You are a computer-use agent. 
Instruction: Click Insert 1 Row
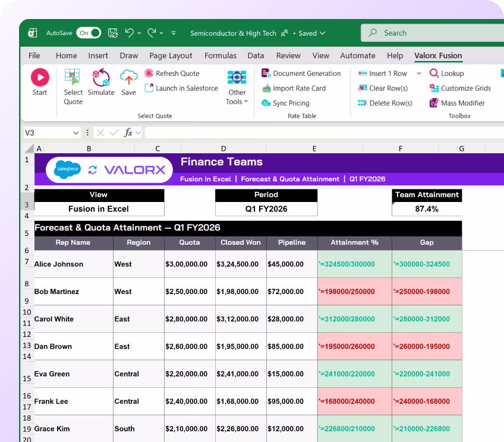pyautogui.click(x=383, y=74)
